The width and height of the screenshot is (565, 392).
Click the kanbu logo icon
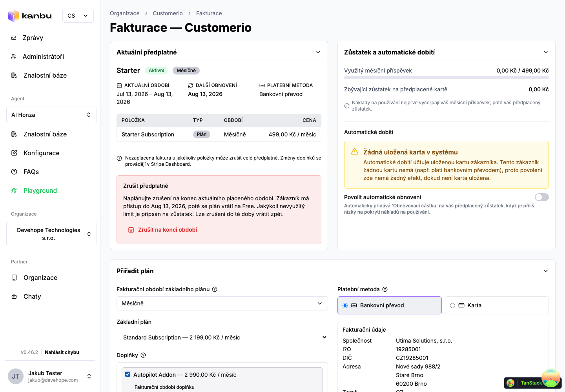tap(14, 16)
